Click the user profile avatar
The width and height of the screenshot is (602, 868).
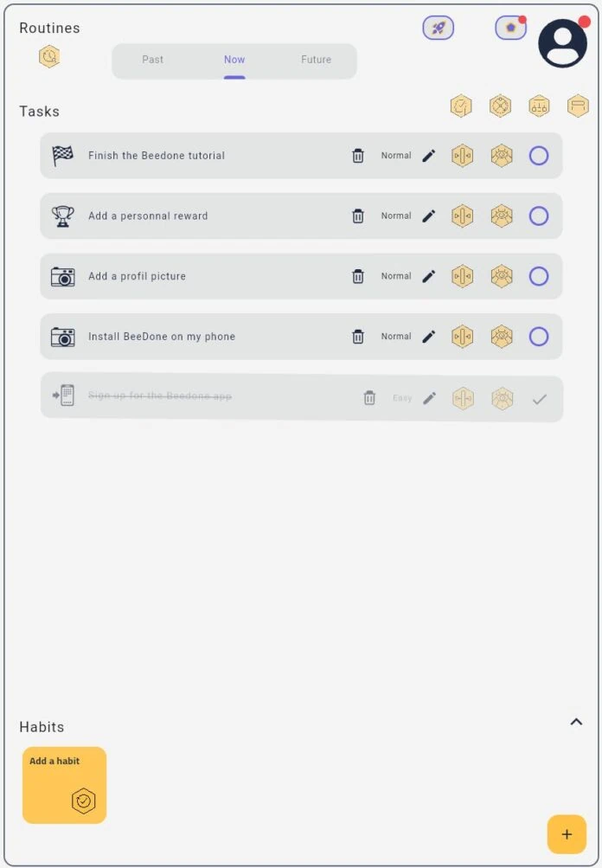563,43
